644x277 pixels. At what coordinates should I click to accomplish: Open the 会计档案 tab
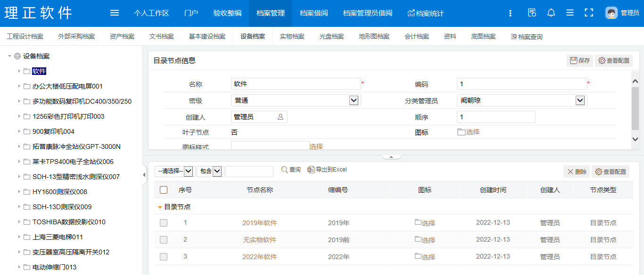click(416, 36)
